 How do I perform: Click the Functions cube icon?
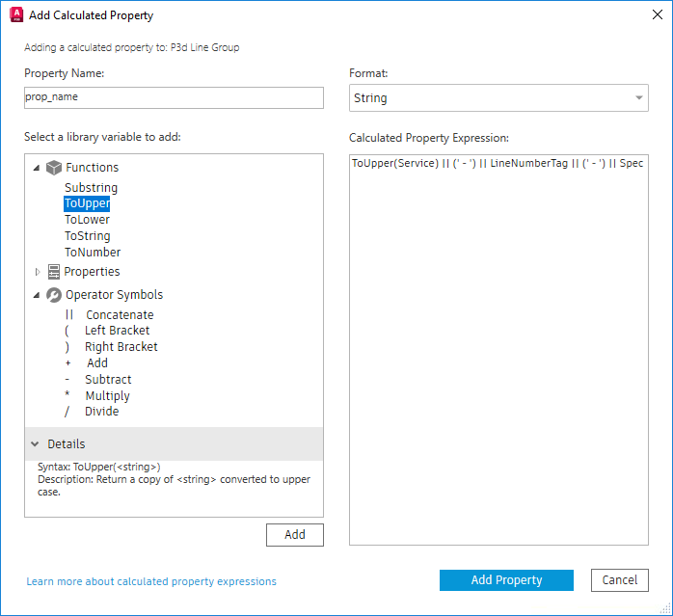pyautogui.click(x=54, y=168)
